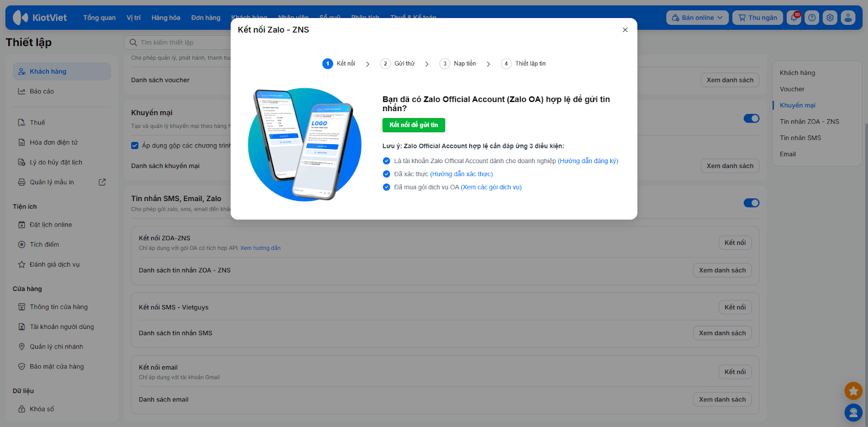Viewport: 868px width, 427px height.
Task: Click the Lý do hủy đặt lịch icon
Action: pos(22,163)
